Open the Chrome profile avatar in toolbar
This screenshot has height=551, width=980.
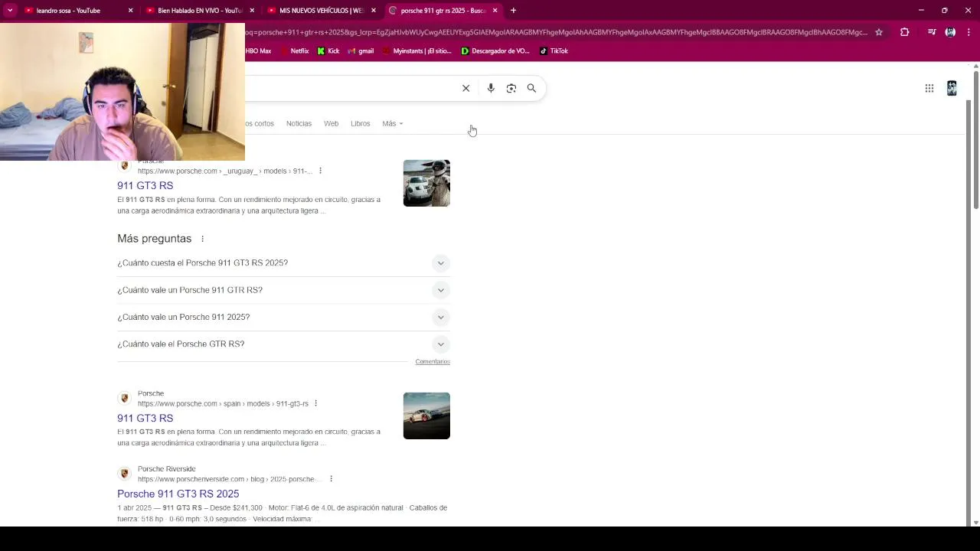pos(950,32)
